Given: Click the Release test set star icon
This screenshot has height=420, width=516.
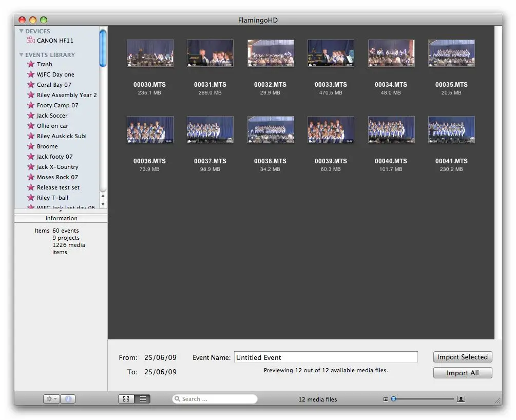Looking at the screenshot, I should click(31, 187).
